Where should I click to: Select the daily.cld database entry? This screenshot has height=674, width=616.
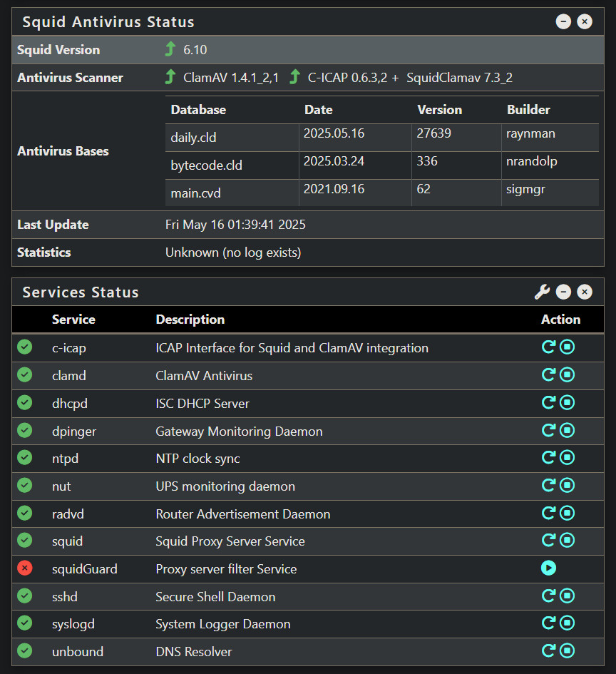point(193,138)
